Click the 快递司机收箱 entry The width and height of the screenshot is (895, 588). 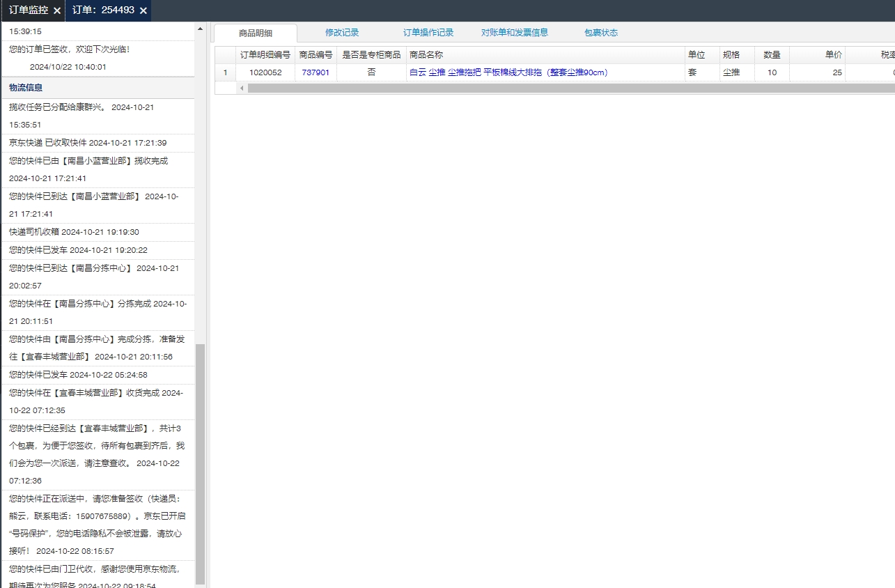click(x=98, y=232)
